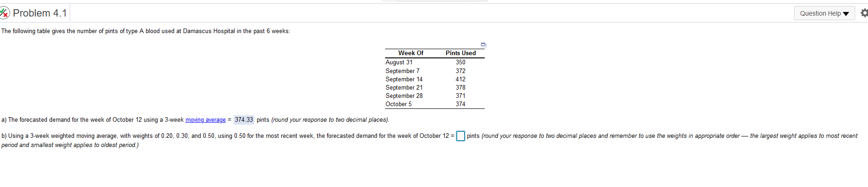868x187 pixels.
Task: Click the 374 value in the October 5 row
Action: (x=460, y=104)
